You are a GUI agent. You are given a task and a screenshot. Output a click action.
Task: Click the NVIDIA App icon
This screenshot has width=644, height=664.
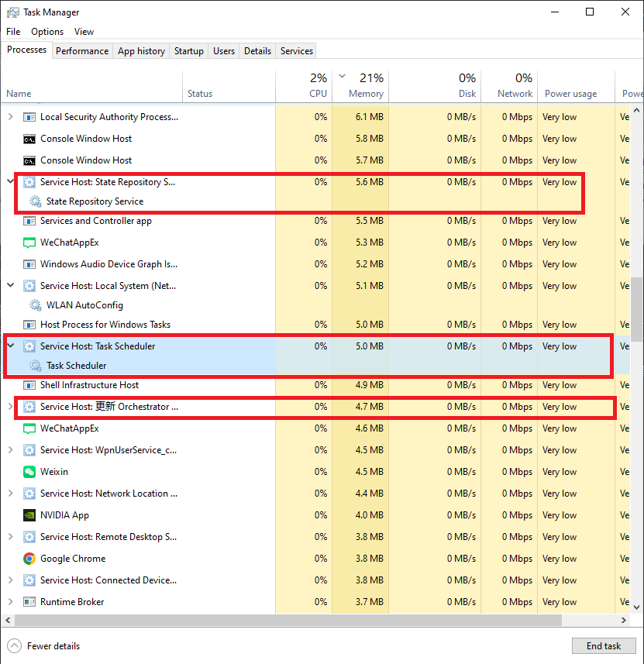[x=28, y=514]
